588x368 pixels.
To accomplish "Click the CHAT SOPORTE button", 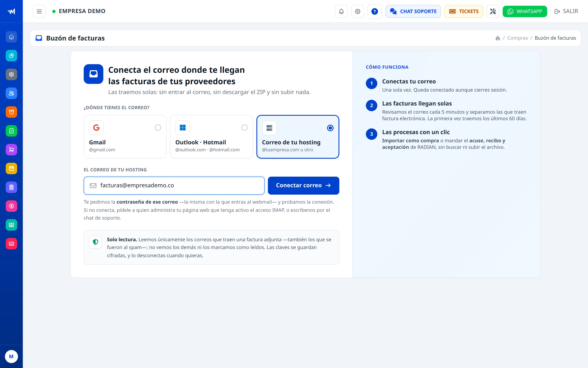I will pos(413,11).
